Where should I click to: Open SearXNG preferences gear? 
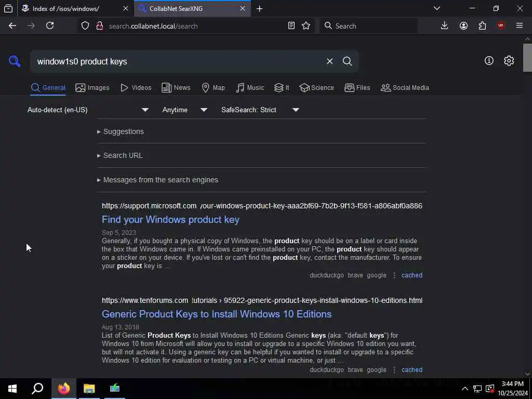(509, 61)
